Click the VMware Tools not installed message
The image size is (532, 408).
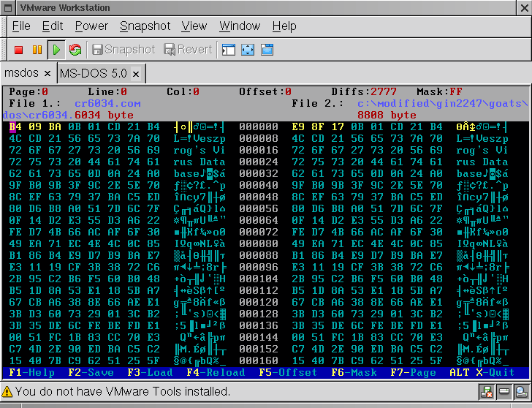coord(123,392)
